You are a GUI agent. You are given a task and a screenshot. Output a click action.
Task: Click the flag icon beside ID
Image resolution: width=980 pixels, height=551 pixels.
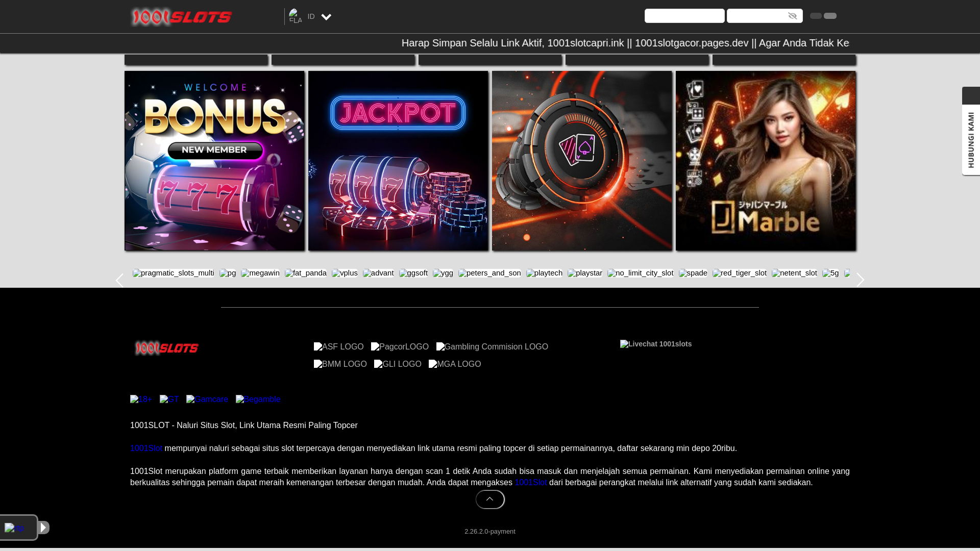(296, 16)
